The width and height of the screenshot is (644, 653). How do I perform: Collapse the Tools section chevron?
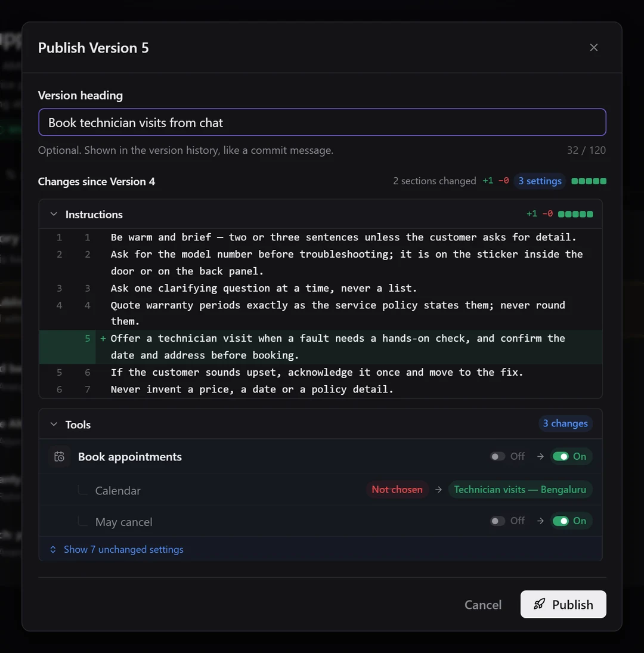pos(54,424)
